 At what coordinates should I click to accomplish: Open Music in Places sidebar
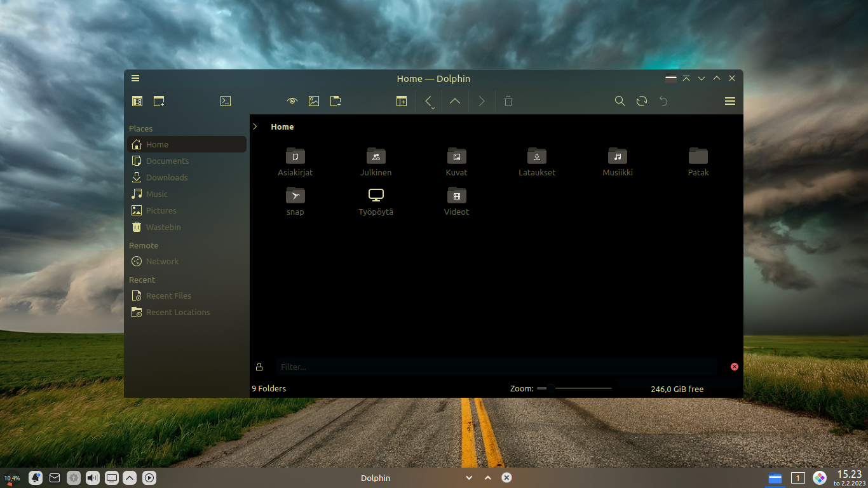click(187, 194)
